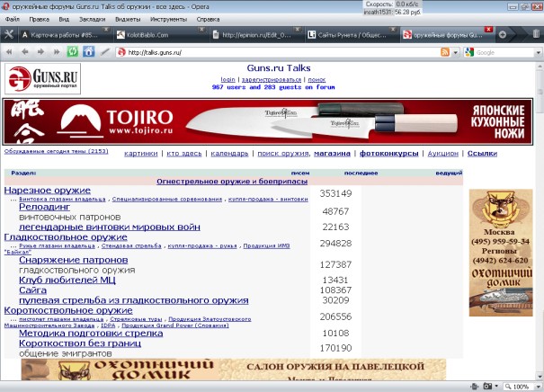Screen dimensions: 544x392
Task: Open the кто здесь link
Action: (184, 154)
